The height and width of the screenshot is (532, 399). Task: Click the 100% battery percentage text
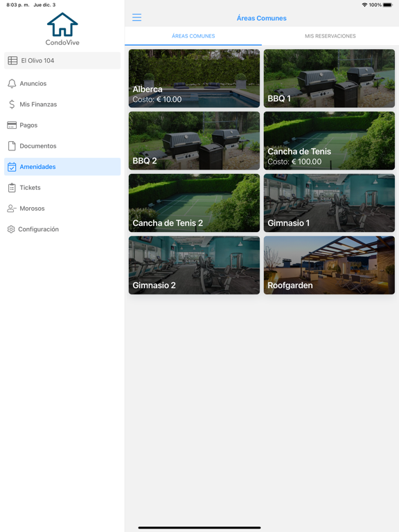coord(375,5)
